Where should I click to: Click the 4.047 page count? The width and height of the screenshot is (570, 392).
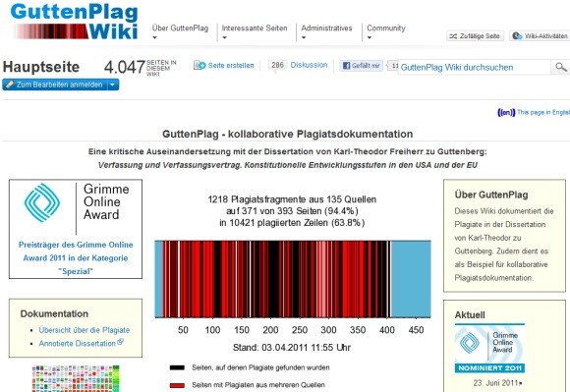click(x=125, y=67)
